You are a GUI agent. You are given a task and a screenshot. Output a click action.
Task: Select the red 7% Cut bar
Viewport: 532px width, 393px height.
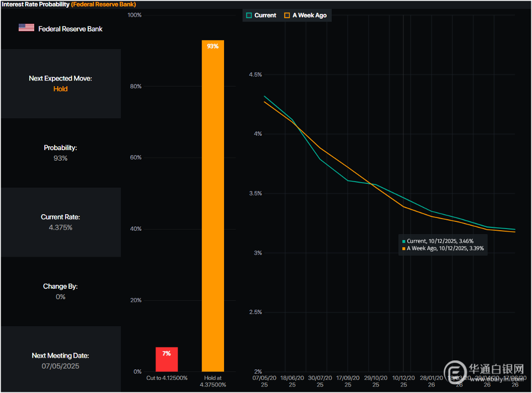(167, 359)
